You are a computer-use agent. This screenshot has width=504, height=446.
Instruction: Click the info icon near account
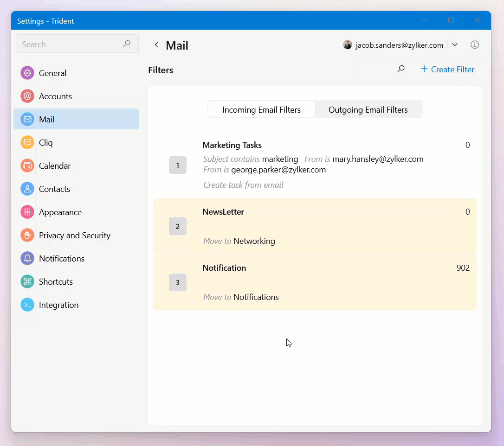(x=474, y=45)
